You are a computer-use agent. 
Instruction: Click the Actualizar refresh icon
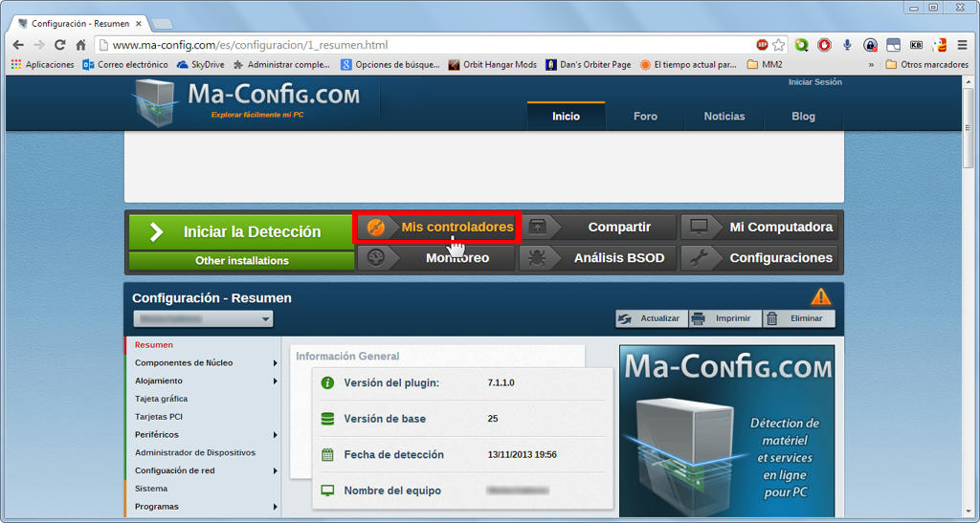click(x=624, y=319)
